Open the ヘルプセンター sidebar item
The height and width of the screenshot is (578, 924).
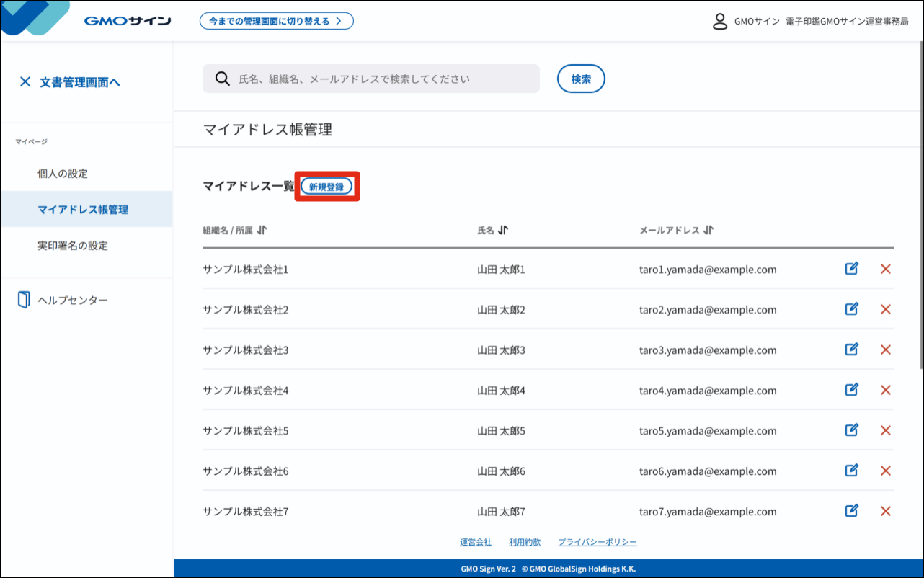(72, 300)
